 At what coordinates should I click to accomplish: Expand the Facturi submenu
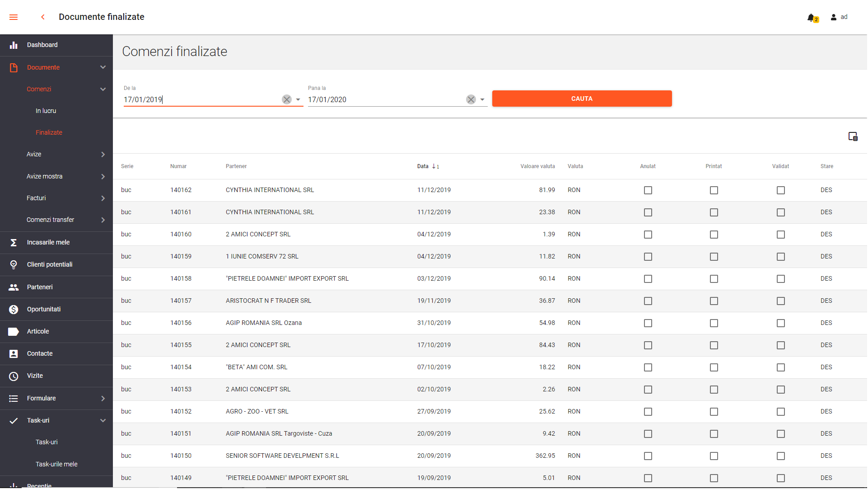click(x=103, y=198)
